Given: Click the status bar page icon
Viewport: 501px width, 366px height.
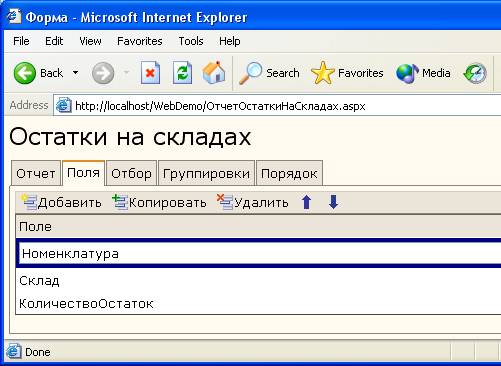Looking at the screenshot, I should click(x=14, y=352).
